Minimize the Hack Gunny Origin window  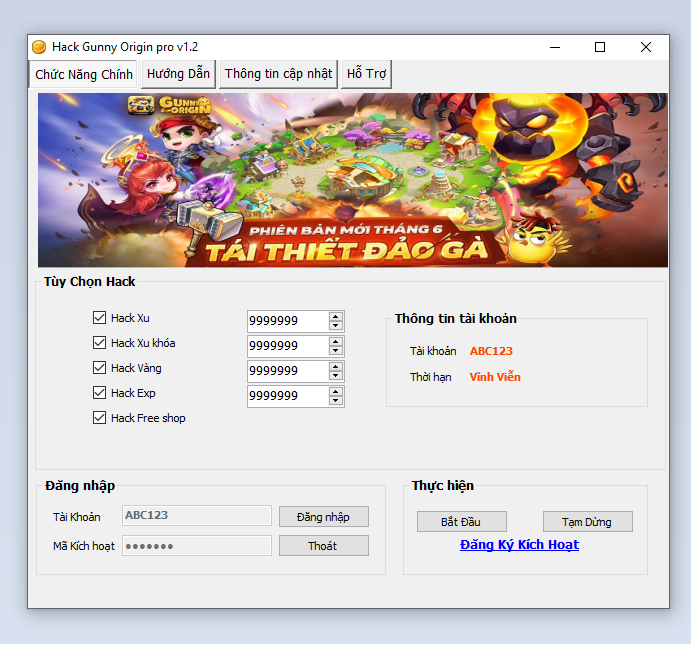[x=554, y=47]
